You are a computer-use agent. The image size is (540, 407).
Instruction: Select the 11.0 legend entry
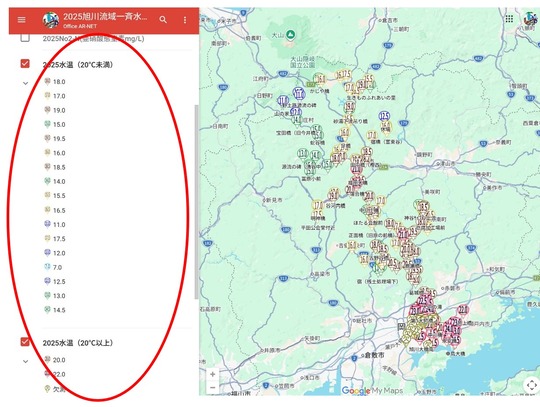[55, 225]
